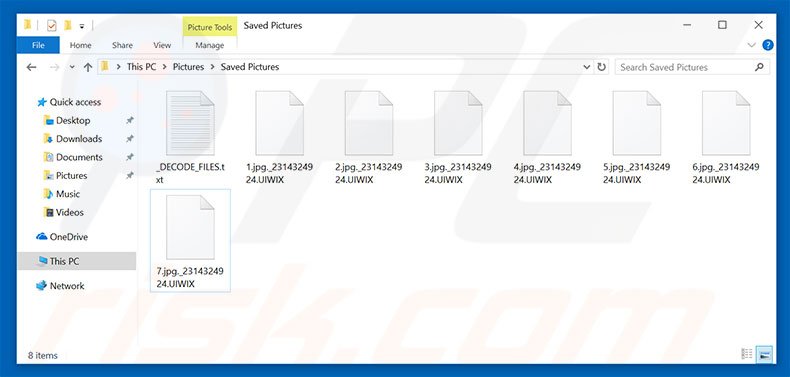Expand the Pictures breadcrumb chevron
The height and width of the screenshot is (377, 790).
pyautogui.click(x=212, y=67)
